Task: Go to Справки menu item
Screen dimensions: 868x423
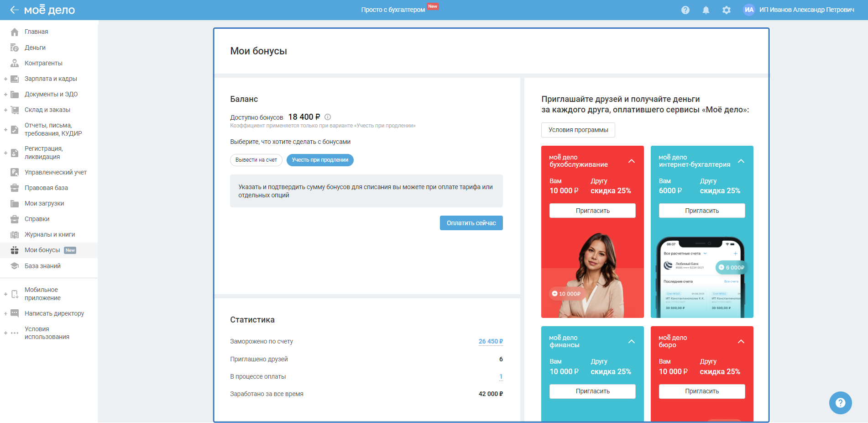Action: pyautogui.click(x=37, y=219)
